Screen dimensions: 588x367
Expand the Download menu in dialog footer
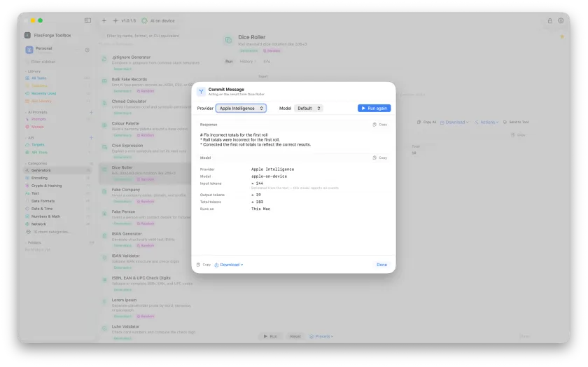click(x=229, y=265)
